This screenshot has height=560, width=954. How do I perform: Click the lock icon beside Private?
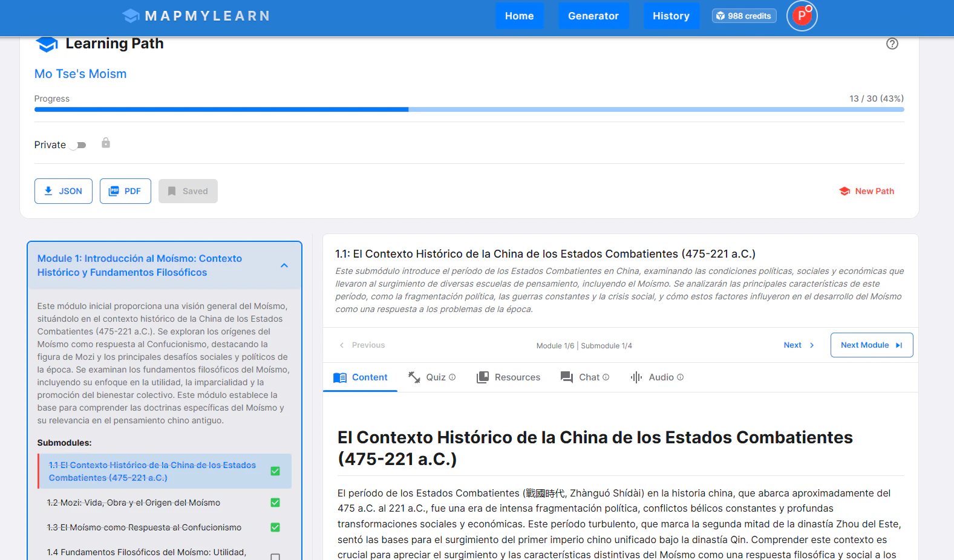106,143
